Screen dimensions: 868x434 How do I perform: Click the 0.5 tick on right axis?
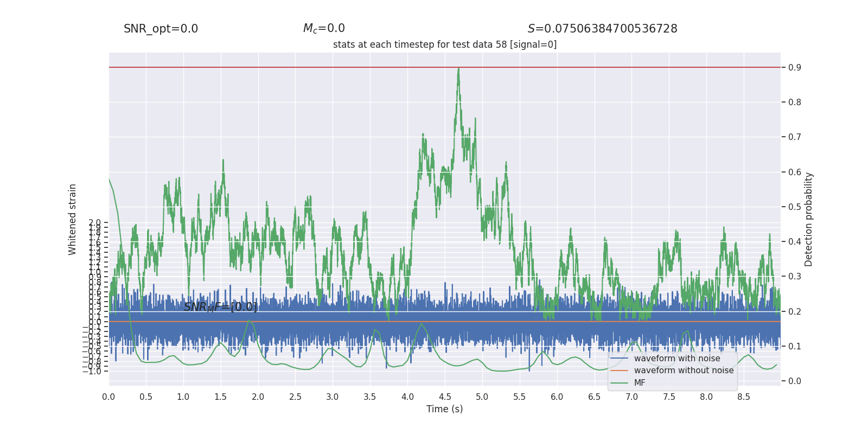tap(795, 207)
